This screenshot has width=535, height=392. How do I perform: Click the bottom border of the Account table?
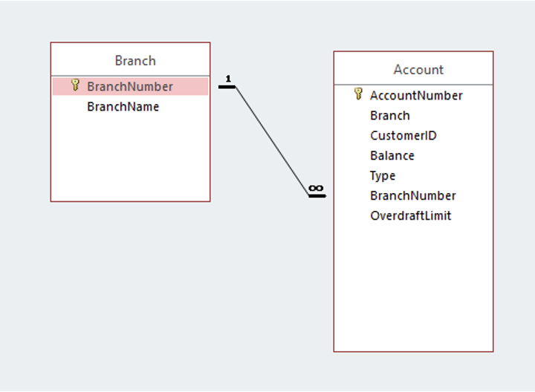click(x=413, y=351)
